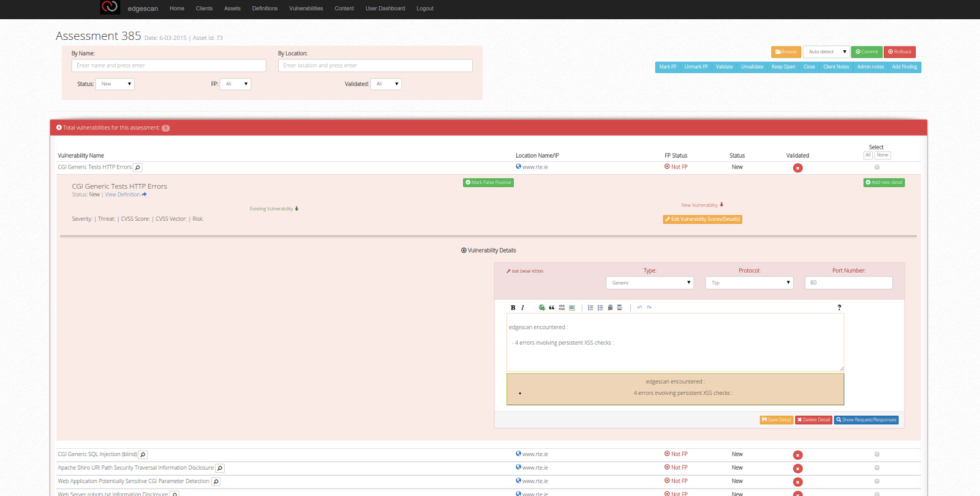Click magnifier next to CGI Parameter Detection row

(216, 482)
